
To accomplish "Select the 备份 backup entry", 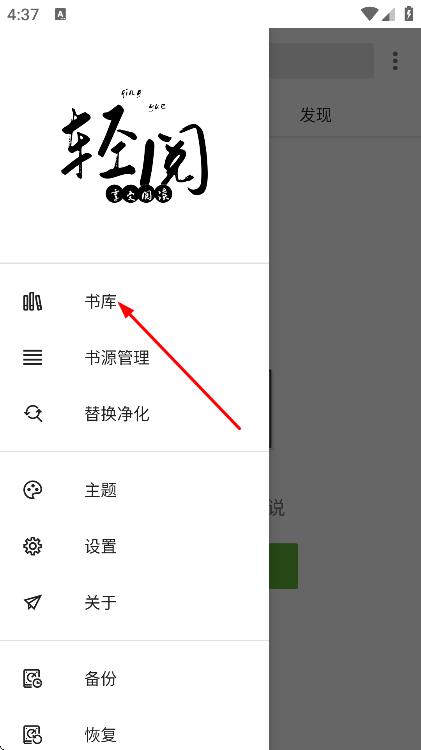I will pyautogui.click(x=134, y=679).
